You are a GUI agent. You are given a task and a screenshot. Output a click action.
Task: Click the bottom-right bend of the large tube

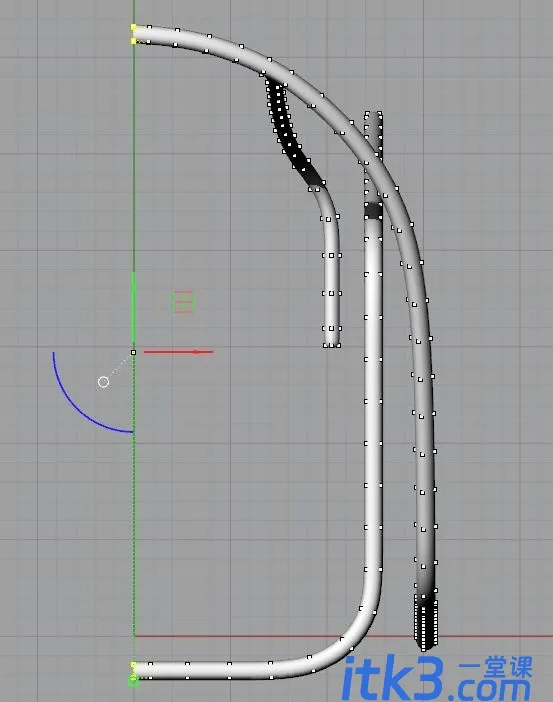358,627
